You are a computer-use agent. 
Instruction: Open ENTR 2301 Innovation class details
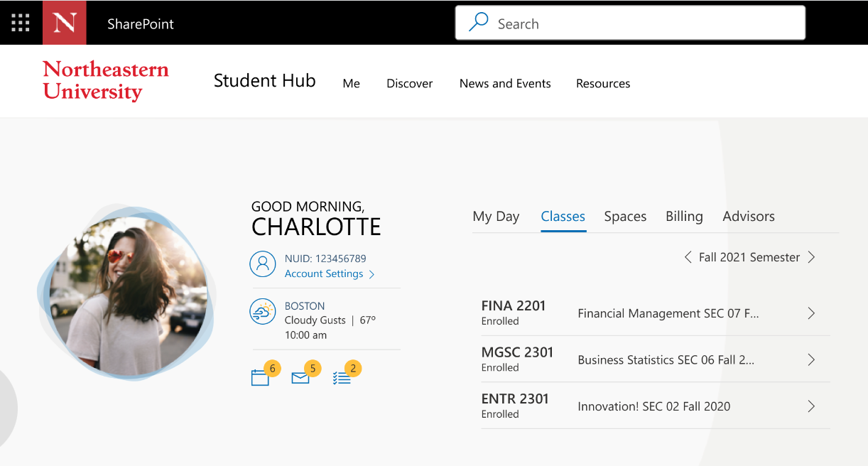point(811,406)
